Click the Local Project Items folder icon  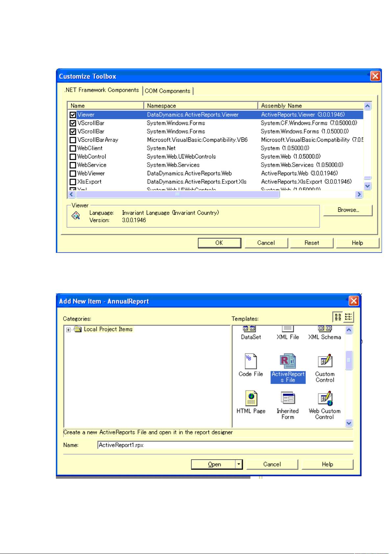(x=78, y=329)
